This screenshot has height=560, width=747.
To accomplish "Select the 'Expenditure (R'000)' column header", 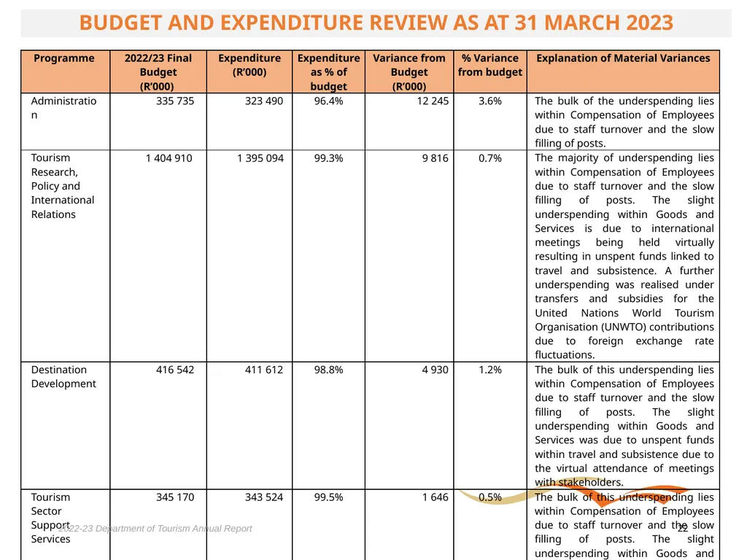I will pyautogui.click(x=249, y=65).
